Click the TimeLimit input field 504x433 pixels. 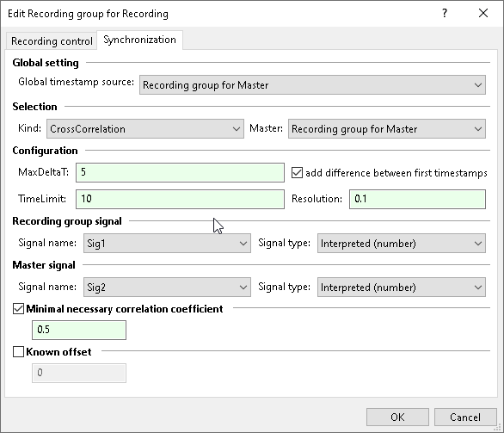pos(180,199)
